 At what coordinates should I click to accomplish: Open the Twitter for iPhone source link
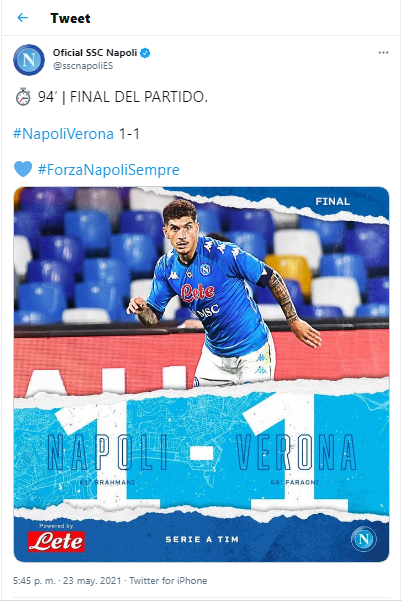pos(168,580)
